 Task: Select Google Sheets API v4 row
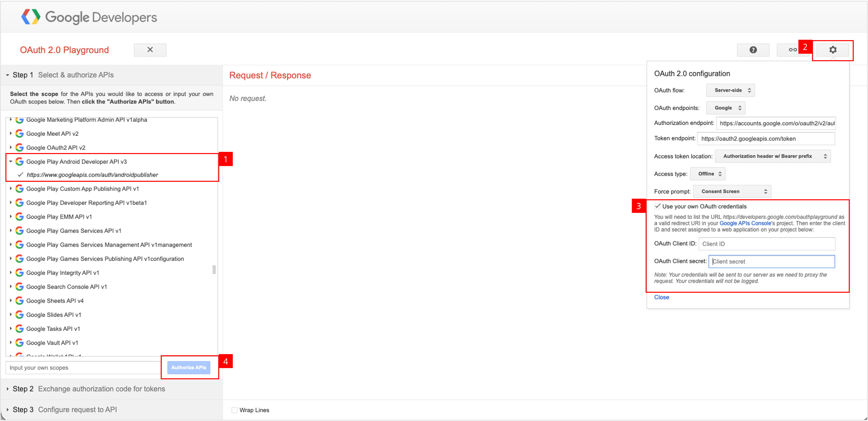pos(55,301)
